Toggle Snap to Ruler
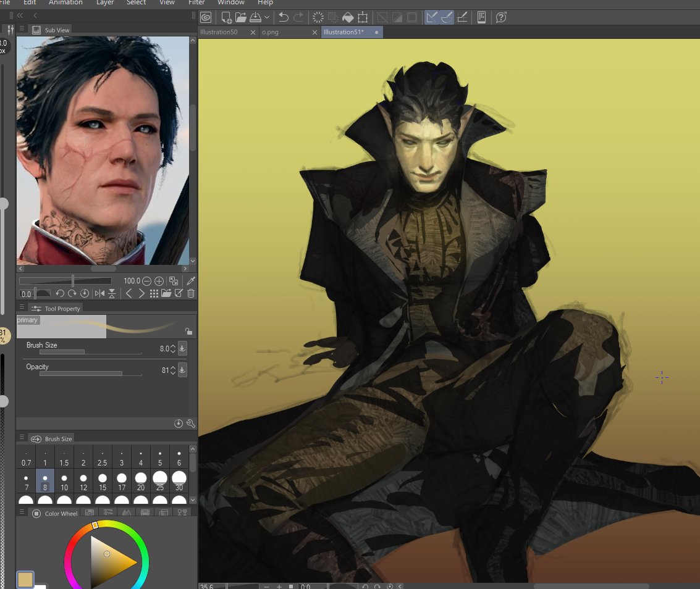The width and height of the screenshot is (700, 589). tap(431, 17)
